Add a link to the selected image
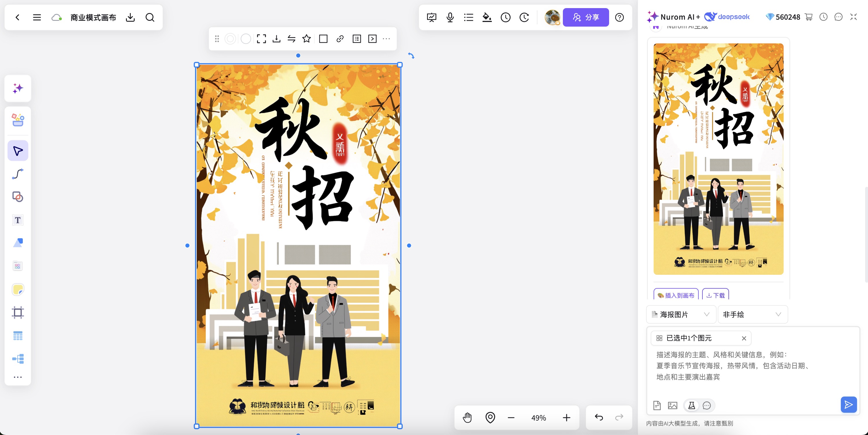The width and height of the screenshot is (868, 435). (x=340, y=39)
